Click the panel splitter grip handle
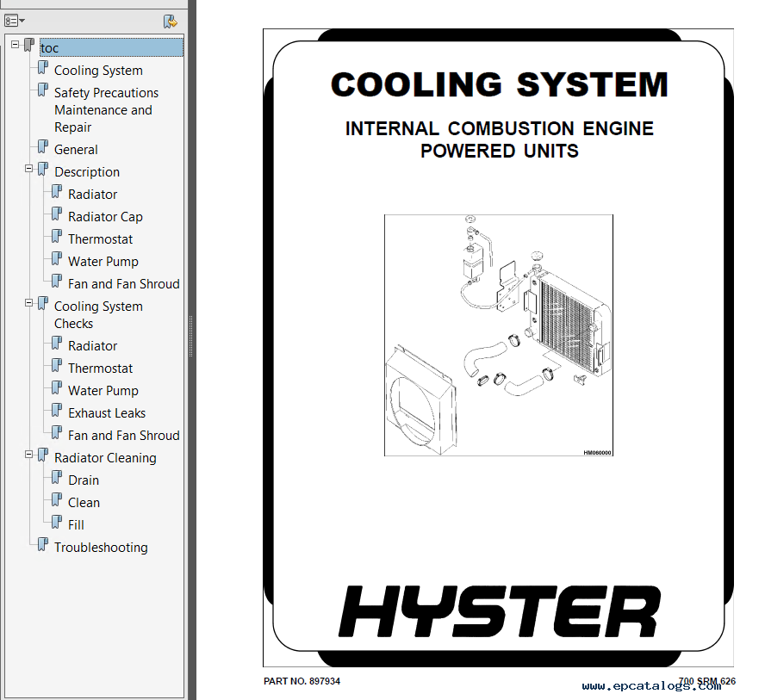 pos(190,337)
